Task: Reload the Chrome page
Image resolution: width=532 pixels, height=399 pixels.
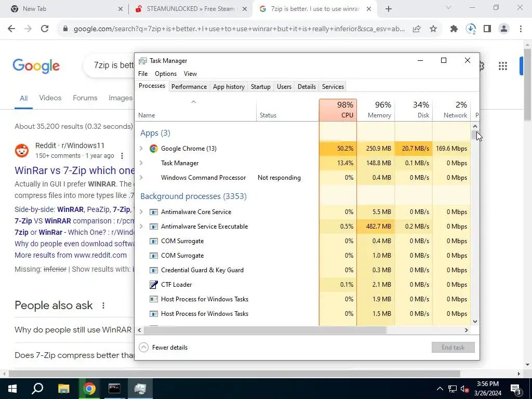Action: pos(45,29)
